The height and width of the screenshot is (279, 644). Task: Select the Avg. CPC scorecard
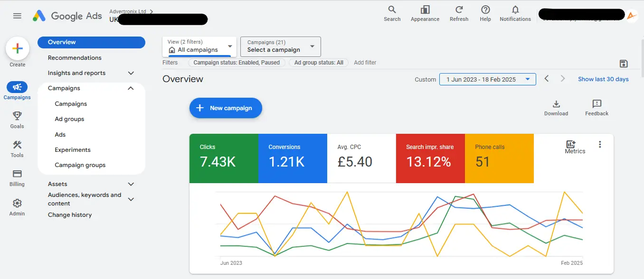click(x=361, y=158)
